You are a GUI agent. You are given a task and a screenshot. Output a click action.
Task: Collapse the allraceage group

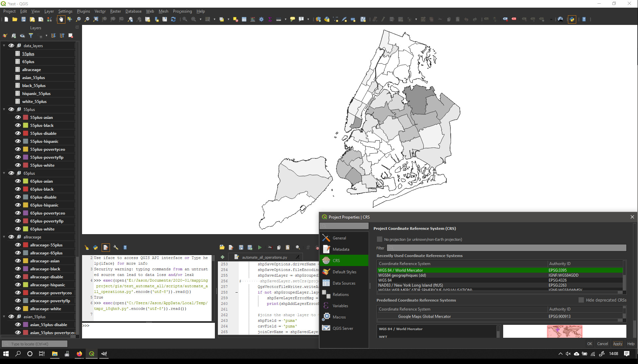pyautogui.click(x=4, y=237)
